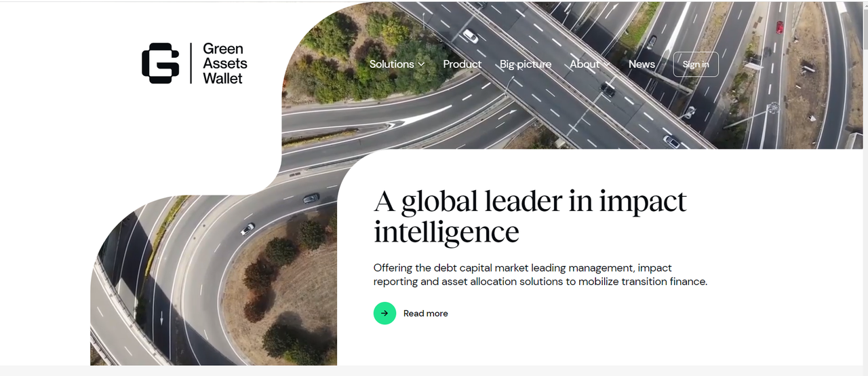The width and height of the screenshot is (868, 376).
Task: Expand the chevron beside Solutions
Action: coord(421,64)
